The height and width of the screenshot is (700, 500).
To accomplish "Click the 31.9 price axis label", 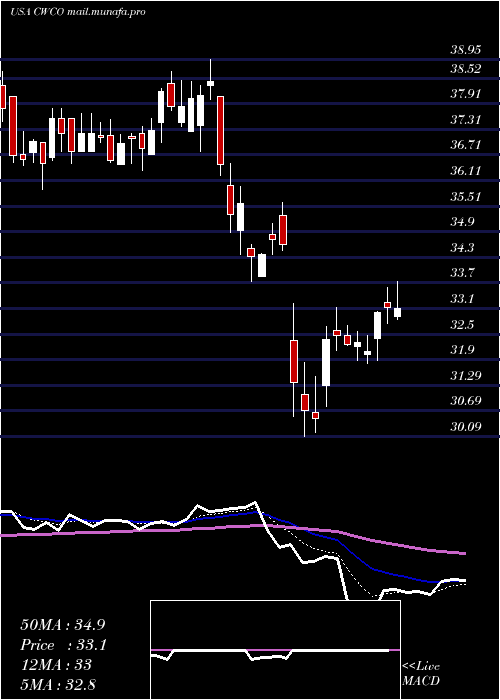I will [462, 350].
